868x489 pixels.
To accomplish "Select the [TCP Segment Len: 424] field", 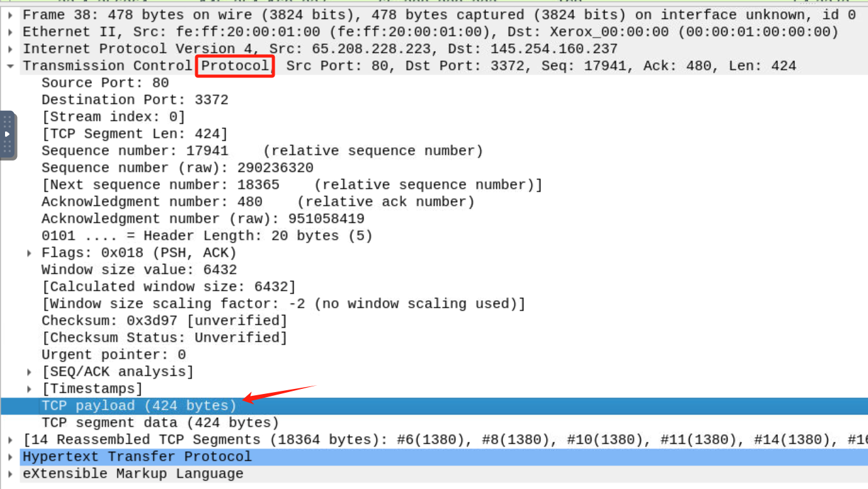I will click(135, 133).
